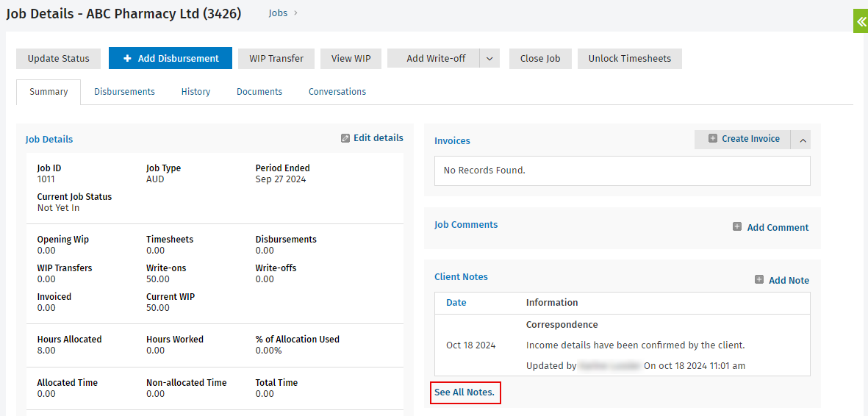Image resolution: width=868 pixels, height=416 pixels.
Task: Click the note date Oct 18 2024
Action: tap(471, 345)
